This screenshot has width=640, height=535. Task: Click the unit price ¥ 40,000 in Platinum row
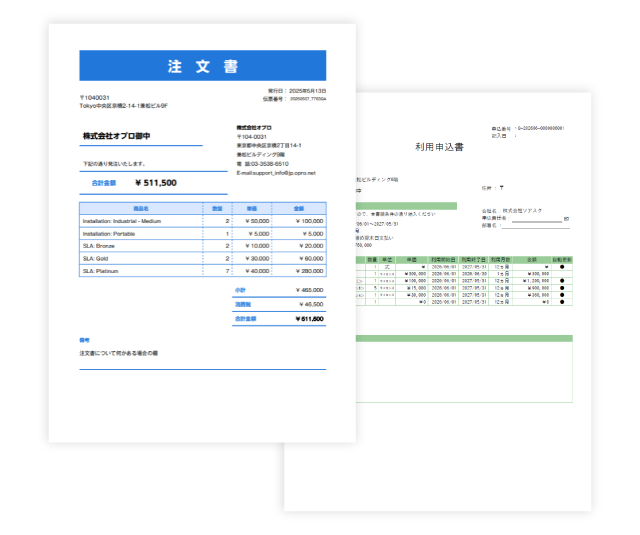[x=257, y=271]
